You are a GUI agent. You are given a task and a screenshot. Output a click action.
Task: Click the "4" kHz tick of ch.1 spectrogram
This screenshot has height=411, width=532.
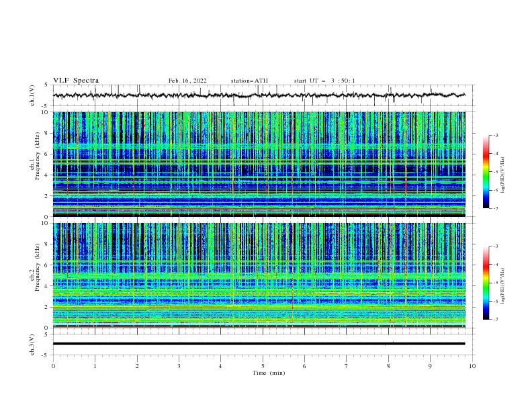click(x=48, y=175)
